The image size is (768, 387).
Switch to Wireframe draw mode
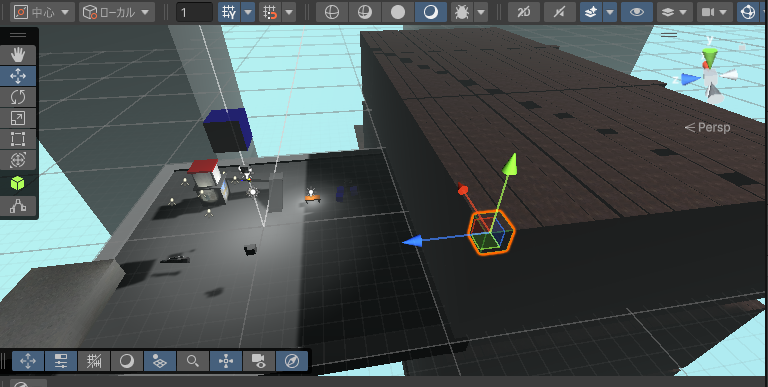coord(332,12)
